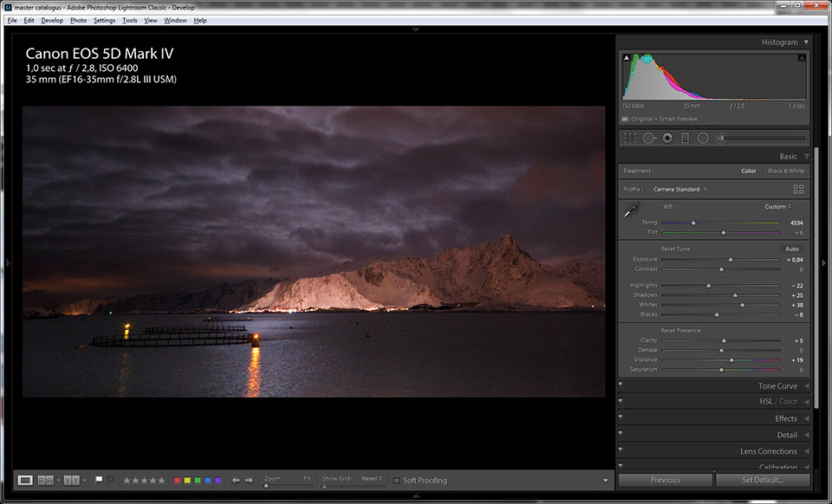The height and width of the screenshot is (504, 832).
Task: Open the Profile dropdown (Camera Standard)
Action: coord(679,189)
